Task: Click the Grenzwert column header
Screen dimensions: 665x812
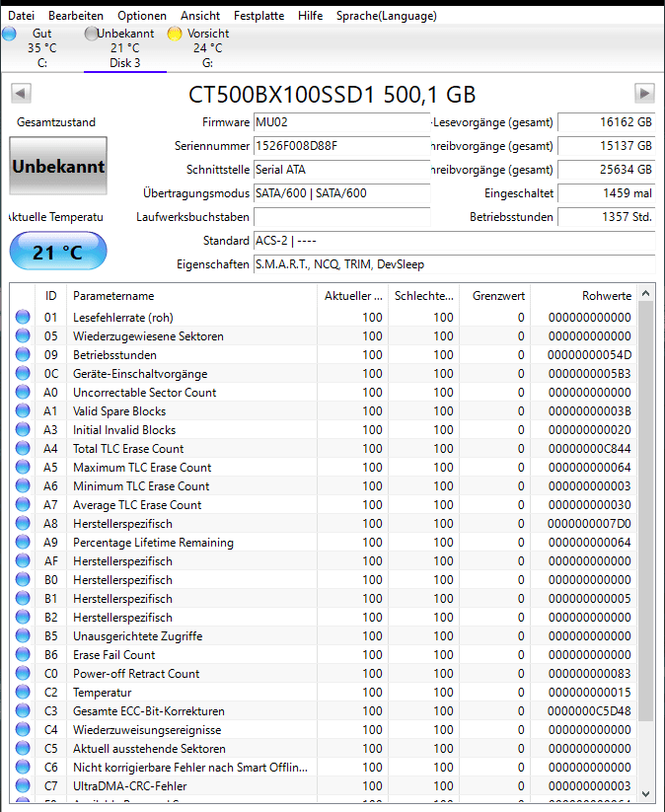Action: click(x=494, y=296)
